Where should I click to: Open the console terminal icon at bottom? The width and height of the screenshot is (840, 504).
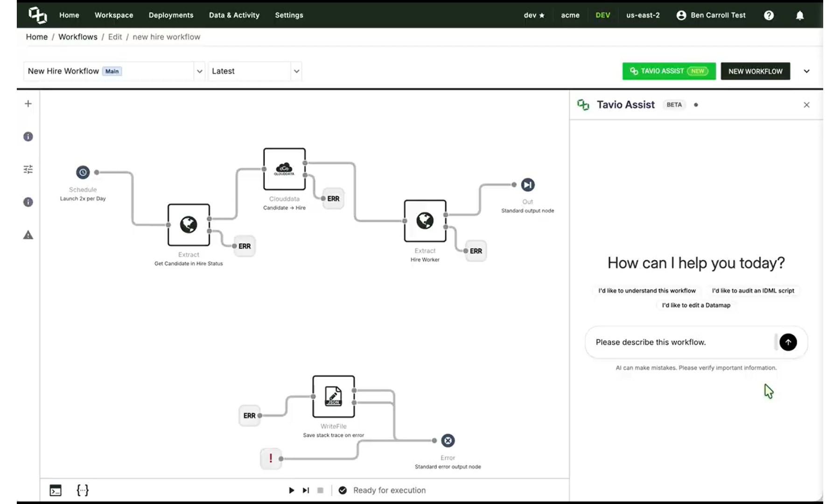[56, 490]
